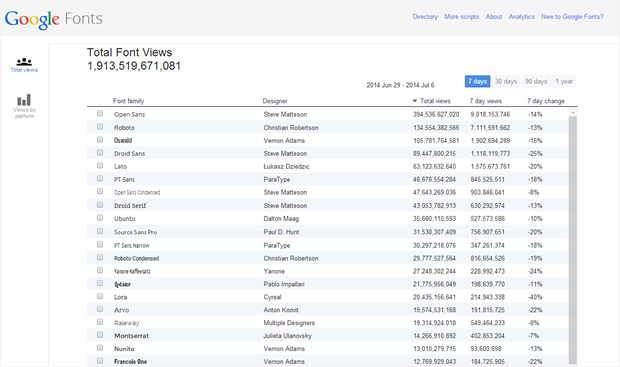620x367 pixels.
Task: Tick the checkbox for Open Sans
Action: (x=100, y=114)
